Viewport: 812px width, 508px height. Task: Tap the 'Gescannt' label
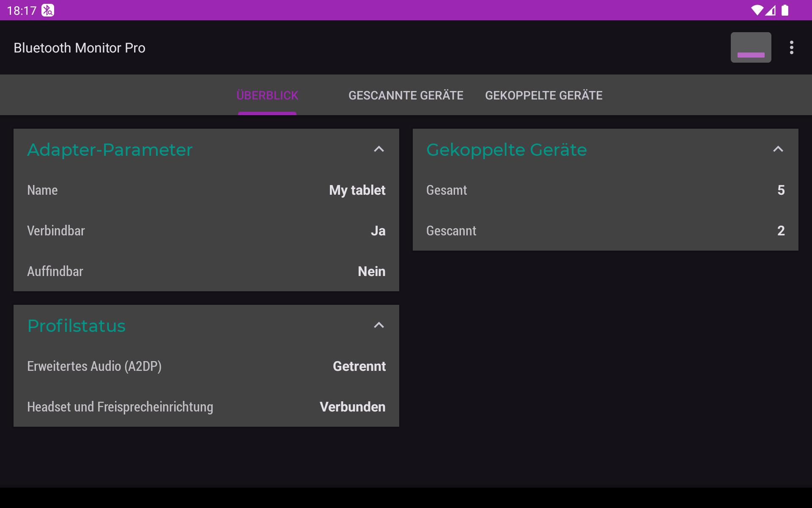(x=451, y=231)
